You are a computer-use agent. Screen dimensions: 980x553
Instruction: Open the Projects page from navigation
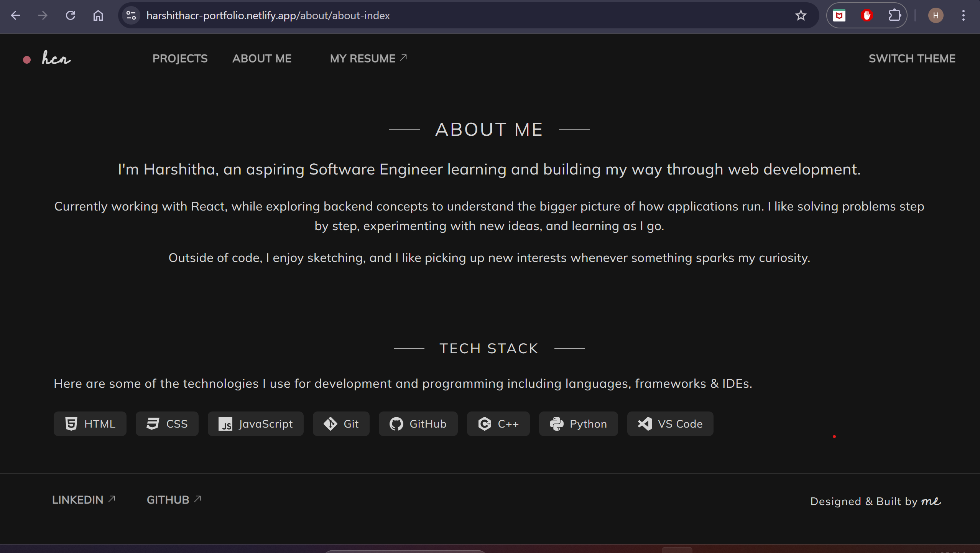coord(180,59)
